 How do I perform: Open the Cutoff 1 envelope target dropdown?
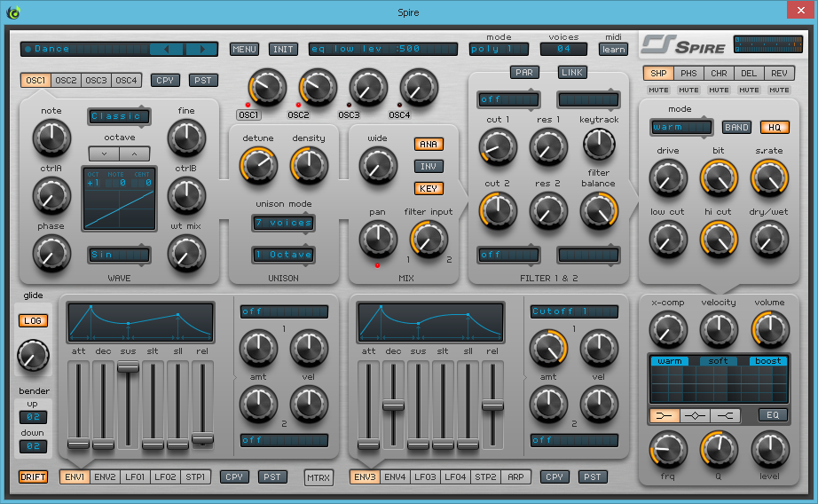pyautogui.click(x=574, y=311)
